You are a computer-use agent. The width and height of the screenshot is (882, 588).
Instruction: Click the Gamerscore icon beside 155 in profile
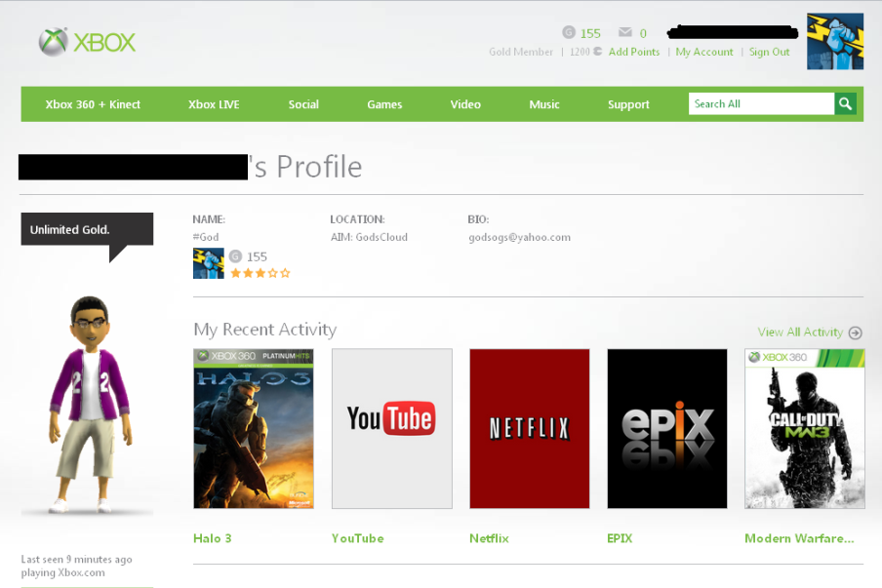(x=236, y=256)
